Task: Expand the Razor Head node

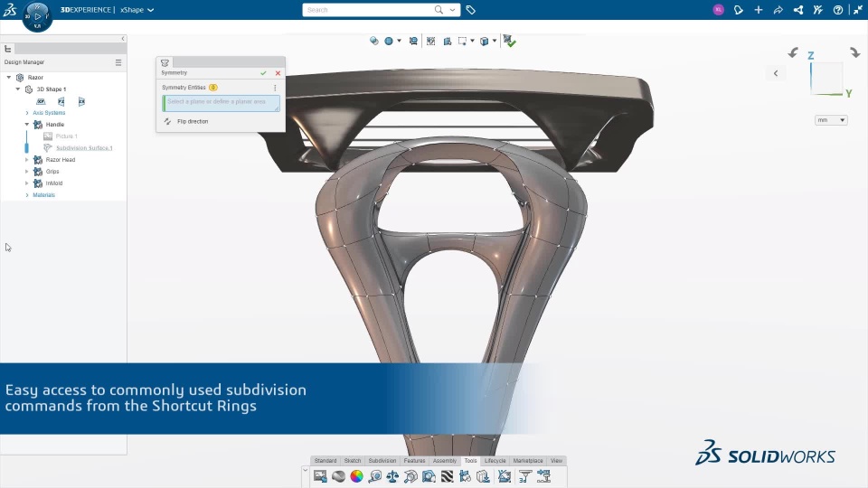Action: coord(26,160)
